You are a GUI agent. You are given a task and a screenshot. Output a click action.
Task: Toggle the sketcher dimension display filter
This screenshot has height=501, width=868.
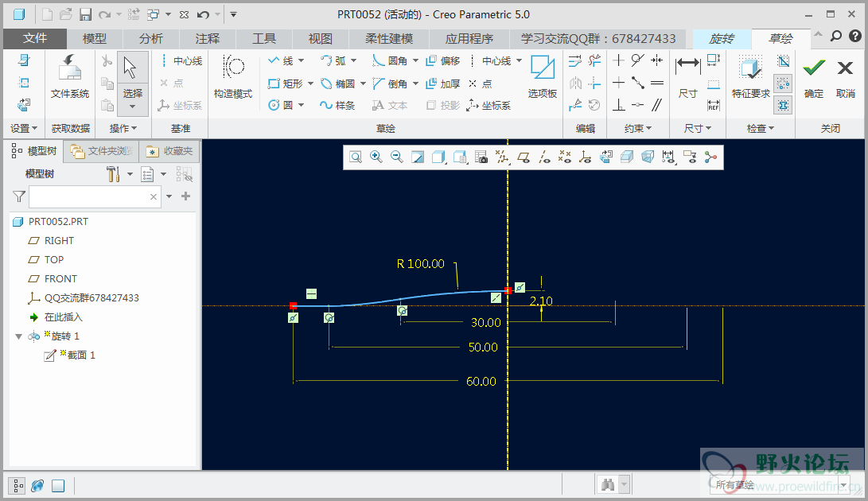[669, 157]
